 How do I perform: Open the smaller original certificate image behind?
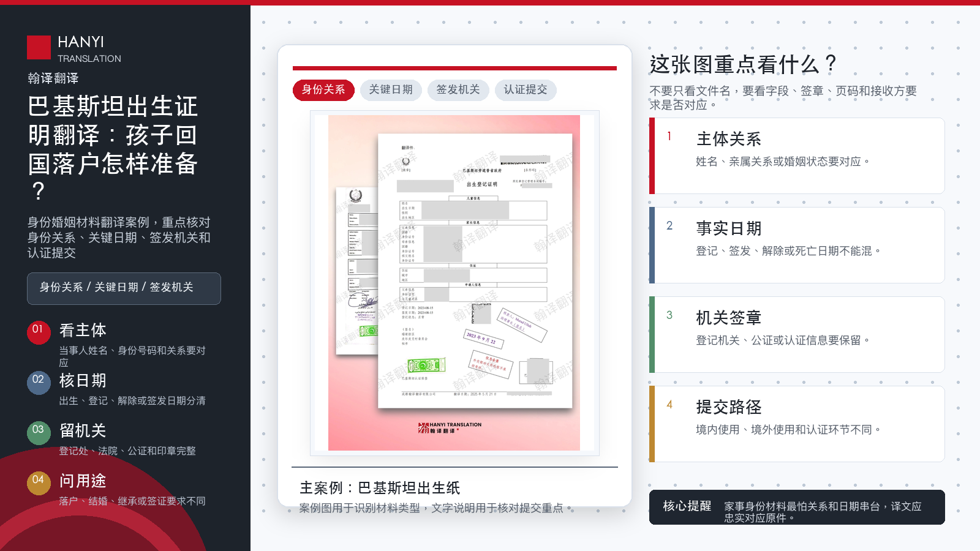357,270
